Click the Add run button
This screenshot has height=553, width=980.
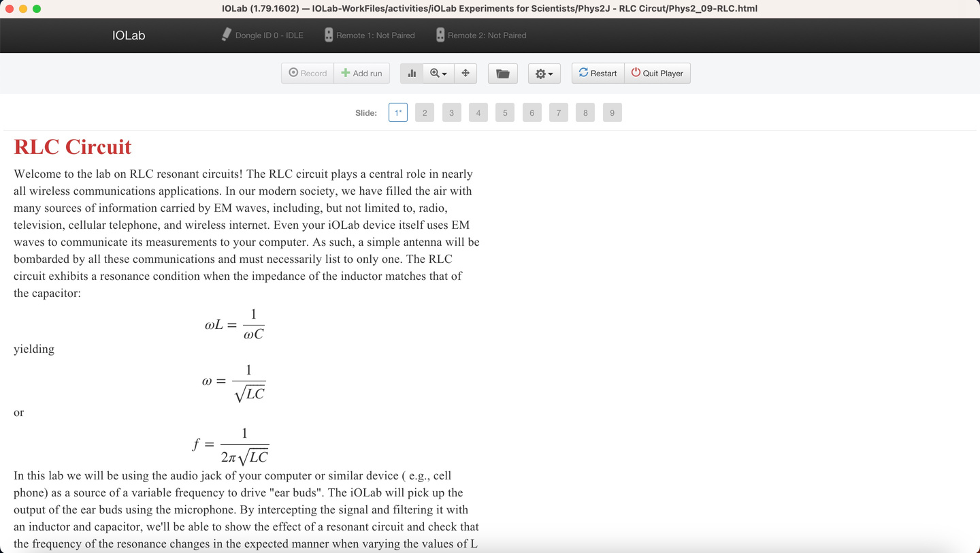(362, 74)
